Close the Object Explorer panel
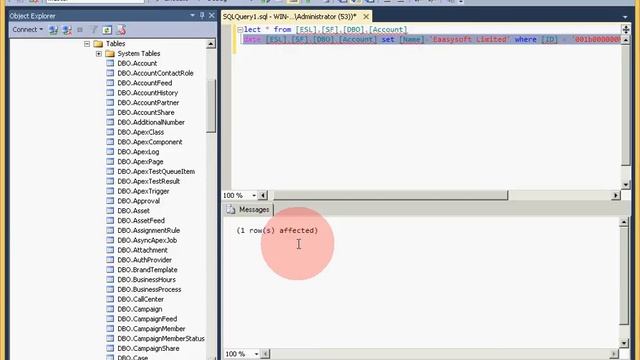 211,16
